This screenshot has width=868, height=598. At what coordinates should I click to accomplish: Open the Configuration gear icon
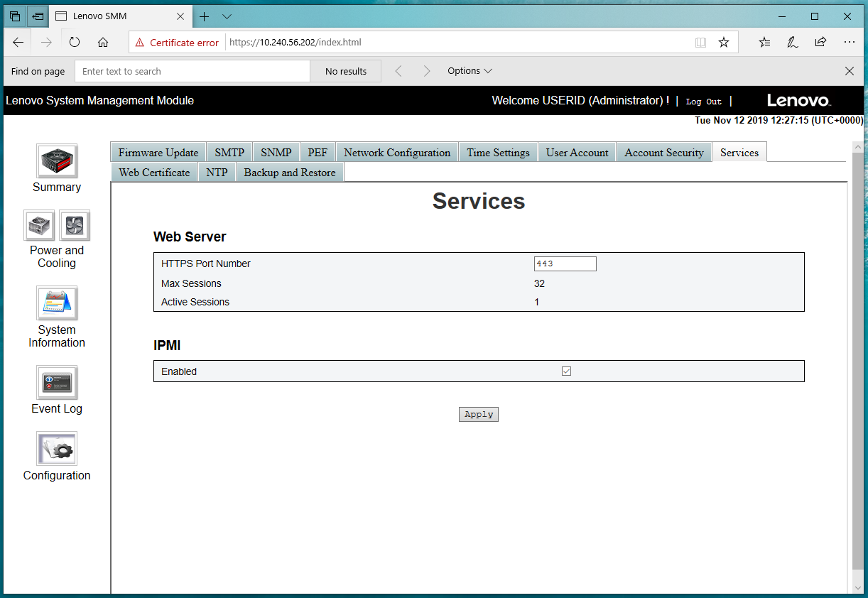point(57,449)
